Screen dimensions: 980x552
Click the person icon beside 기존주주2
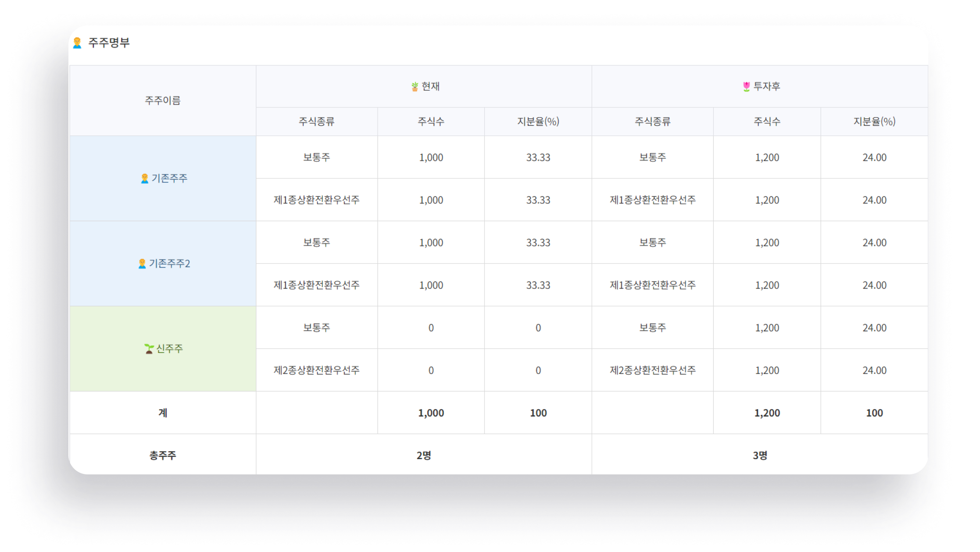(x=142, y=264)
